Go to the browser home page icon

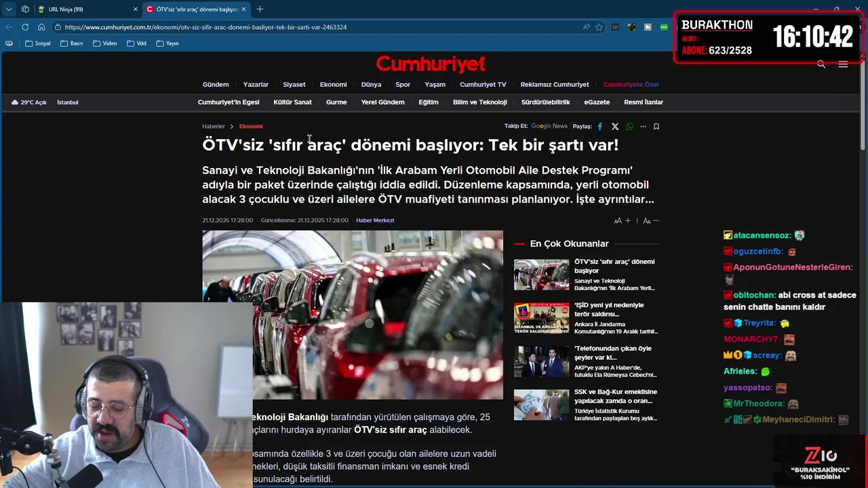click(41, 27)
